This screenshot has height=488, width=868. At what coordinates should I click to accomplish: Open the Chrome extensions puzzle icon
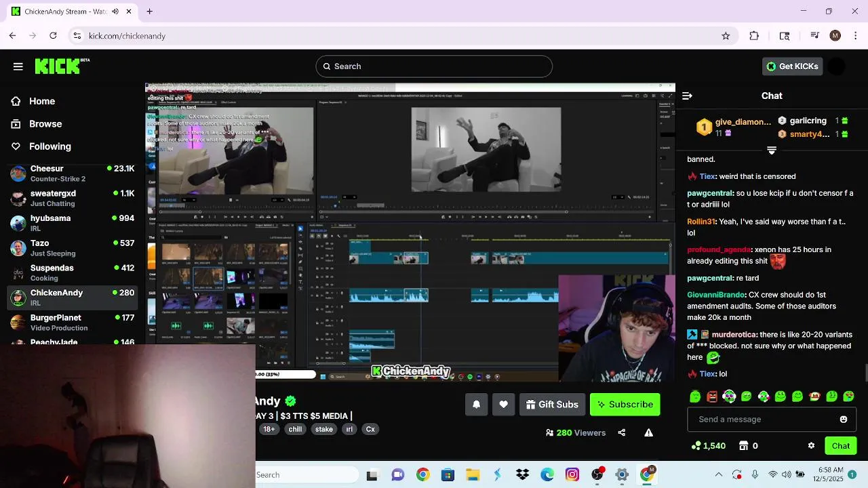(x=754, y=36)
